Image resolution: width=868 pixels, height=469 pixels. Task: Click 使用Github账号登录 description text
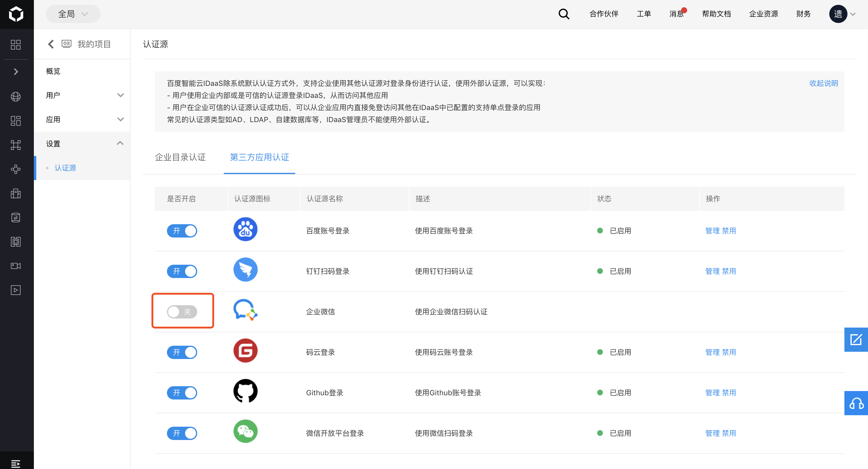point(448,393)
